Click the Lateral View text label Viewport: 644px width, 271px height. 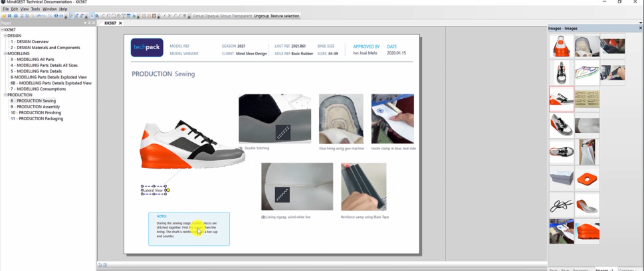point(153,191)
